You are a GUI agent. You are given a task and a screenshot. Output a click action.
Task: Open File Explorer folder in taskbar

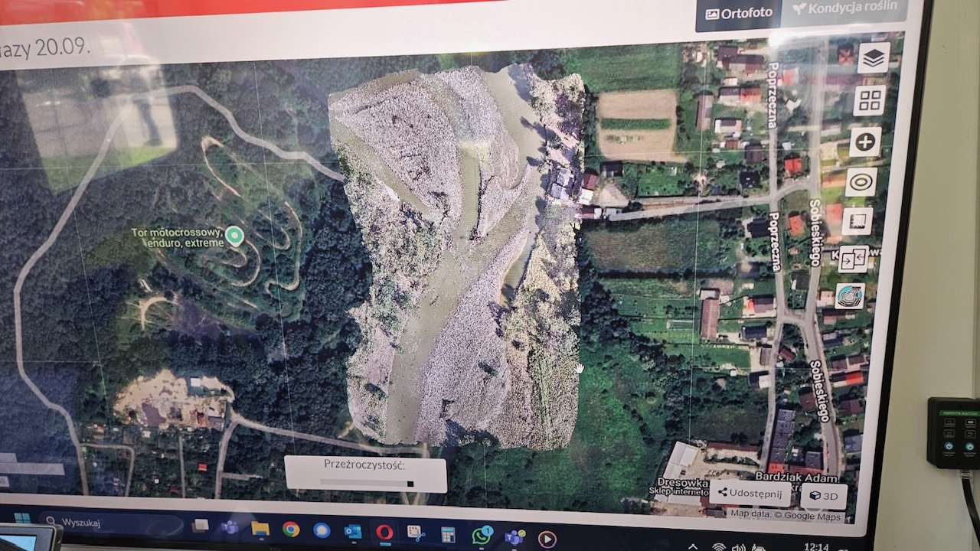tap(260, 528)
